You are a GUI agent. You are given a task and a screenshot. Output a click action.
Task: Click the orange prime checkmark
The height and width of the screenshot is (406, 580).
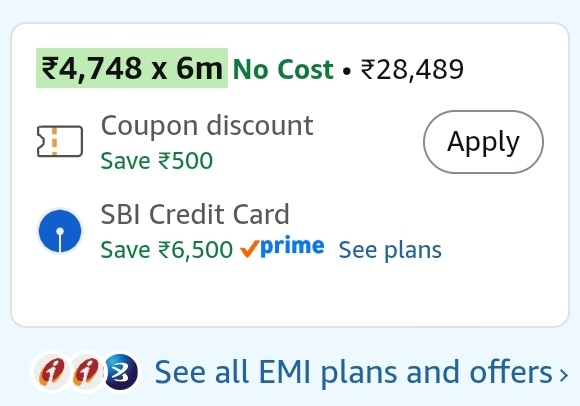pyautogui.click(x=250, y=248)
